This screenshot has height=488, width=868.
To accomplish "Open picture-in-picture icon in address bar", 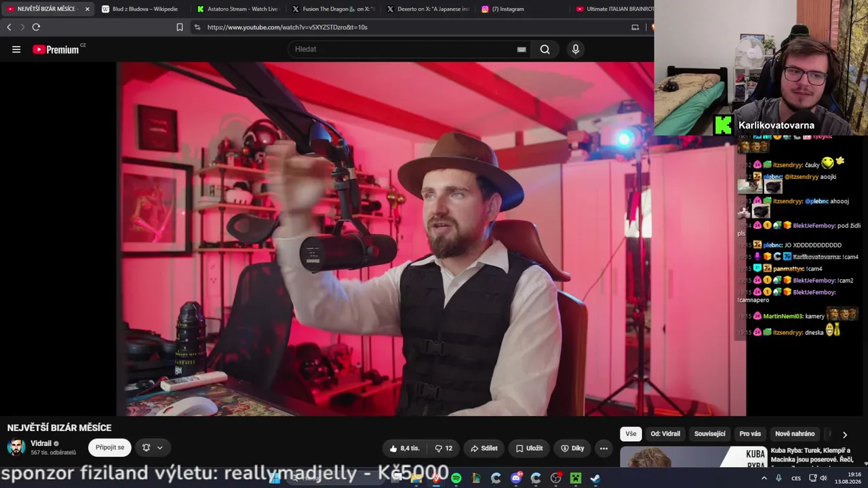I will [x=635, y=27].
